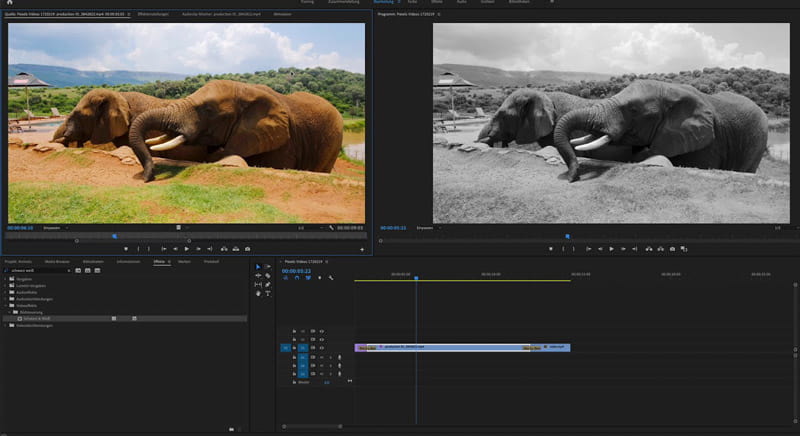This screenshot has width=800, height=436.
Task: Toggle track lock for V2
Action: click(294, 340)
